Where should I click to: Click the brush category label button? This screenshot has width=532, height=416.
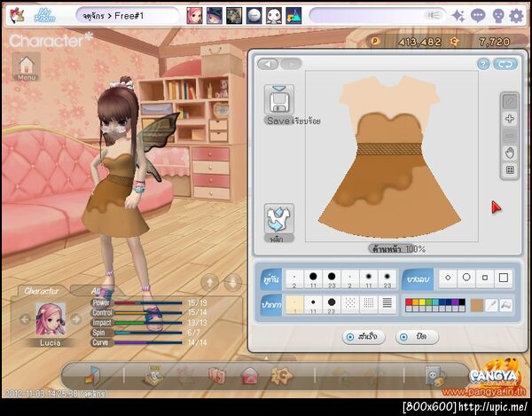(x=270, y=279)
